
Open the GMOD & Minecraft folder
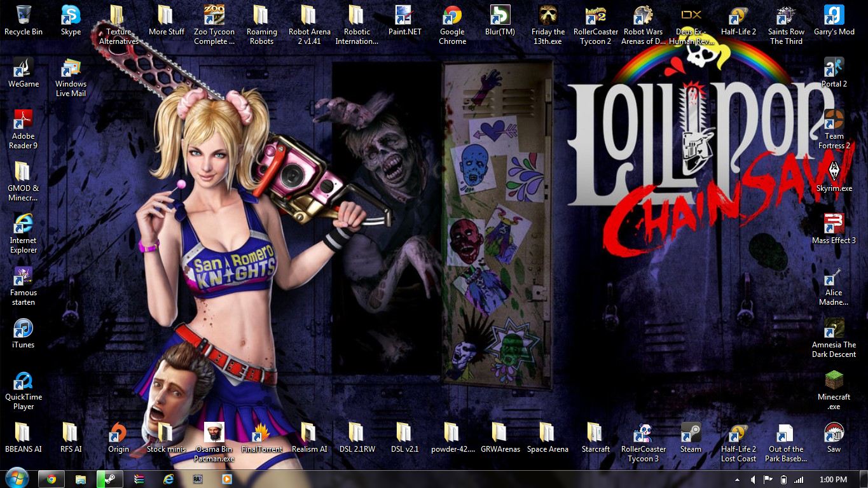24,181
